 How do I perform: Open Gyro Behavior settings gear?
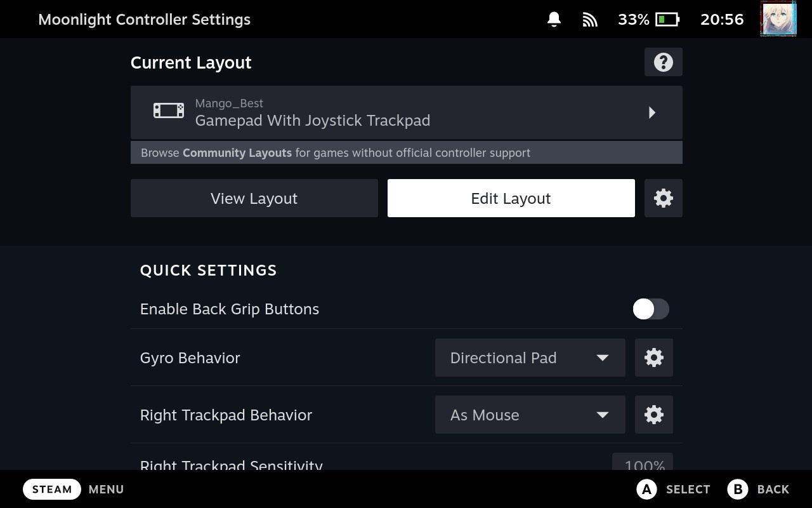(653, 358)
